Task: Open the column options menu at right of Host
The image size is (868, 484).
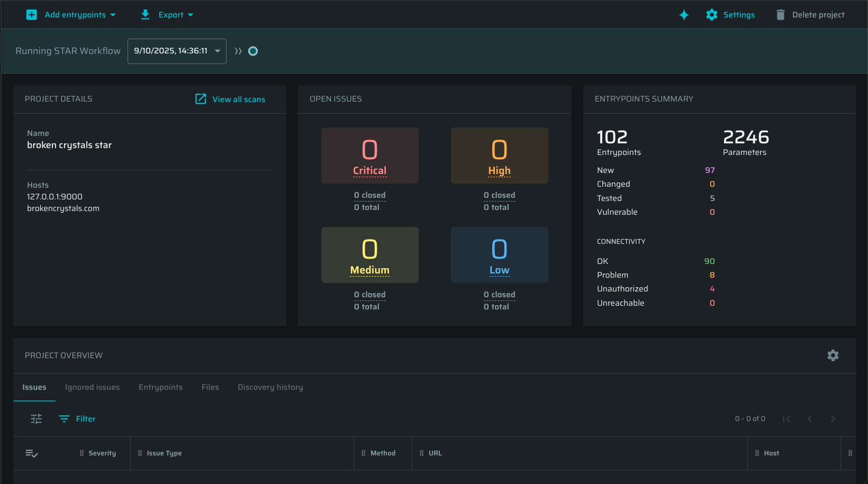Action: (x=850, y=453)
